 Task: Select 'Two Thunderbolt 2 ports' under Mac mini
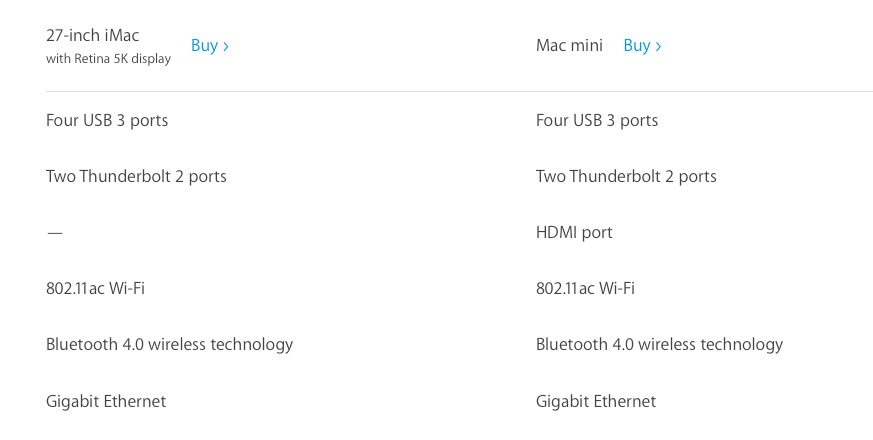click(626, 177)
